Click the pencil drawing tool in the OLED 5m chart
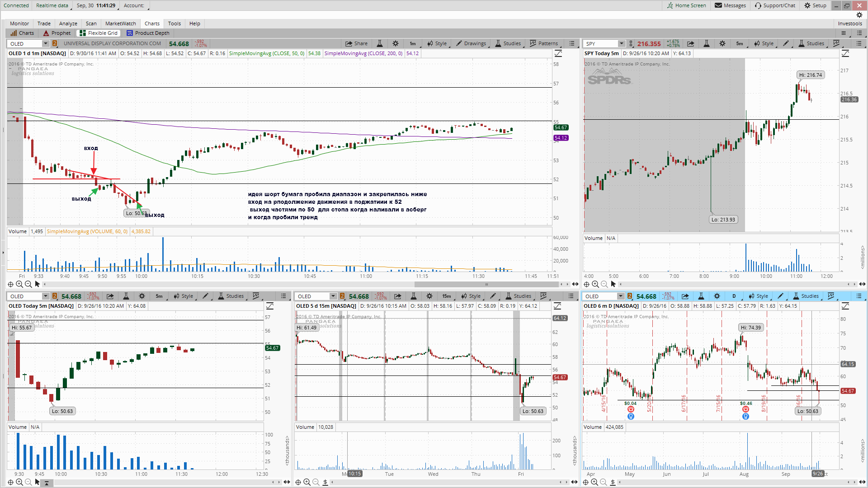 (206, 296)
